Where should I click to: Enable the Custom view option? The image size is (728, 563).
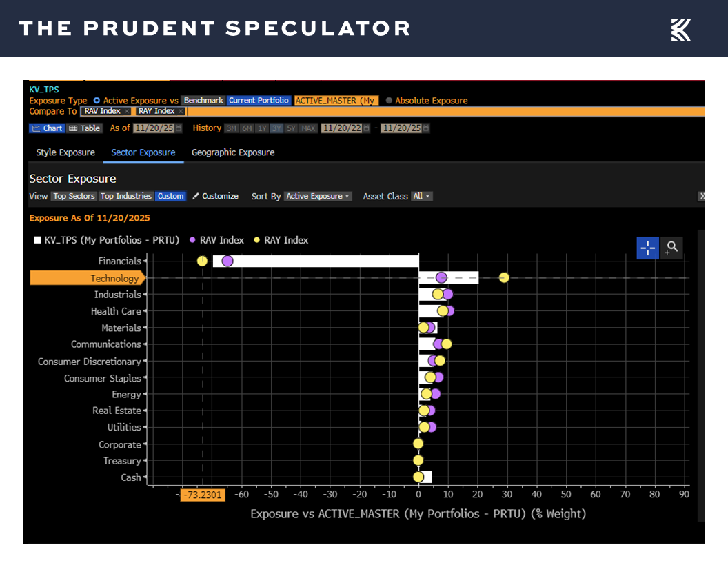click(170, 196)
